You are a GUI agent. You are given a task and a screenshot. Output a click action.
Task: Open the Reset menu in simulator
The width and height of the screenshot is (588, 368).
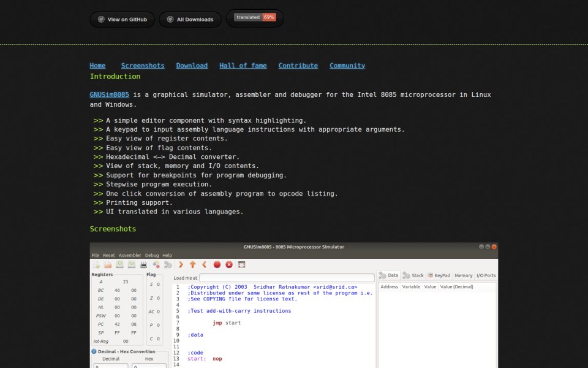tap(109, 255)
